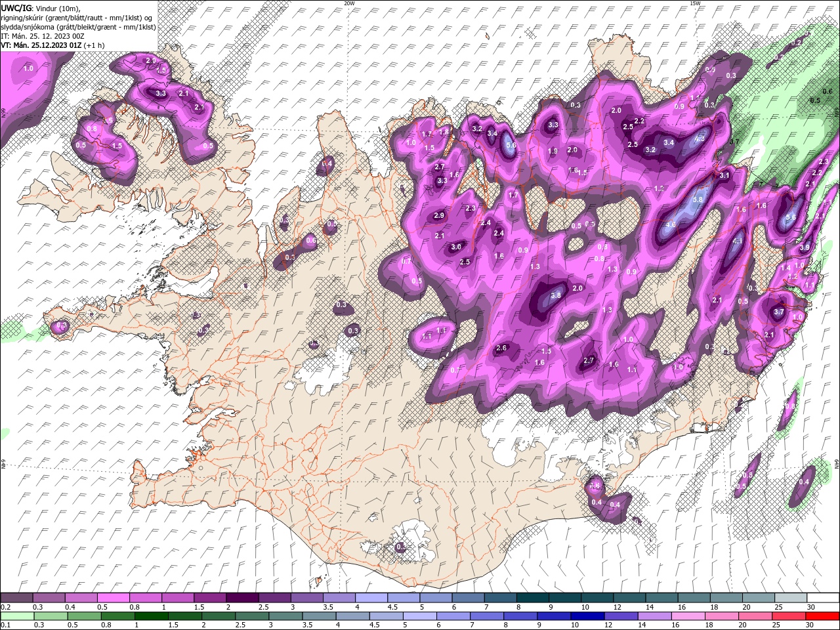Click the '(+1 h)' forecast offset text
The width and height of the screenshot is (840, 630).
tap(95, 45)
